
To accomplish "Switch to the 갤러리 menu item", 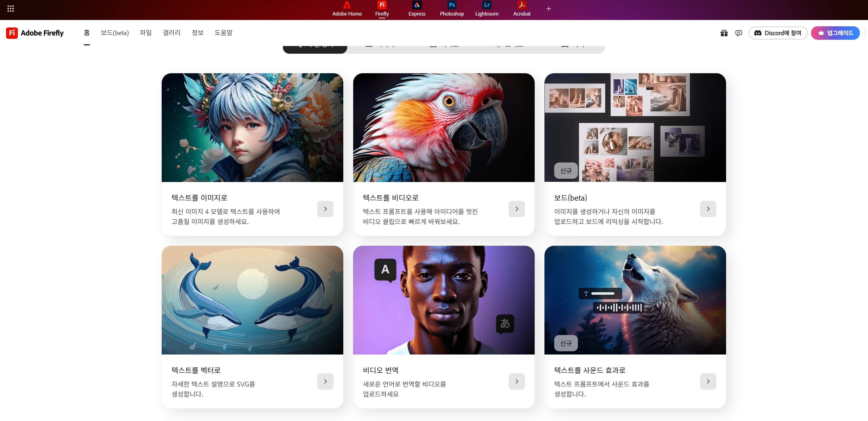I will 171,33.
